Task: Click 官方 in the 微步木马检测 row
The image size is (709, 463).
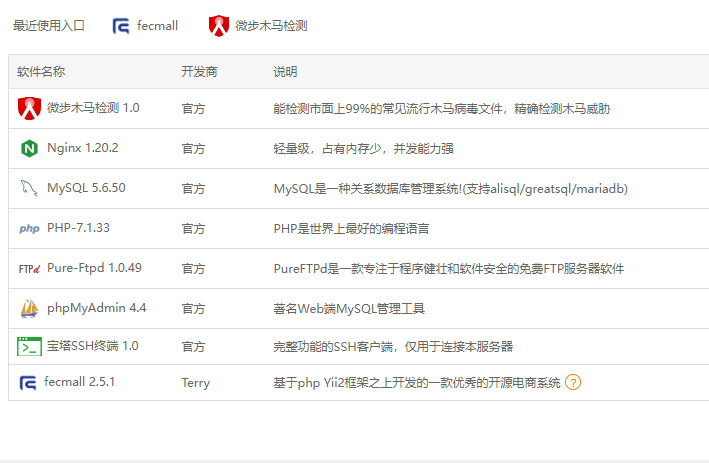Action: point(194,109)
